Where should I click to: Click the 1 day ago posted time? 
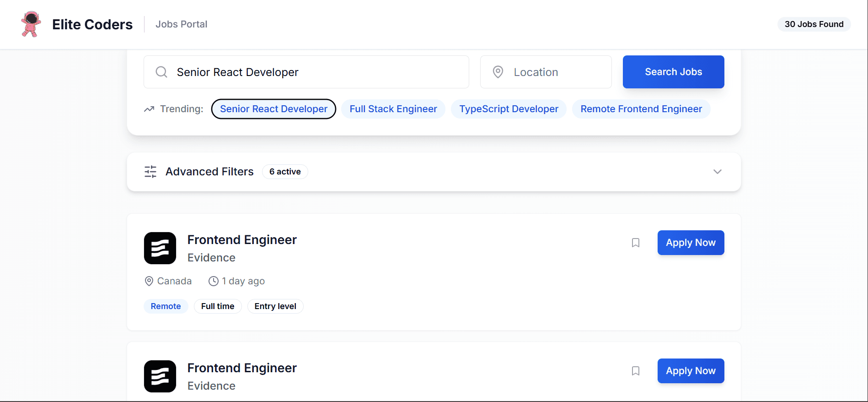(x=243, y=281)
